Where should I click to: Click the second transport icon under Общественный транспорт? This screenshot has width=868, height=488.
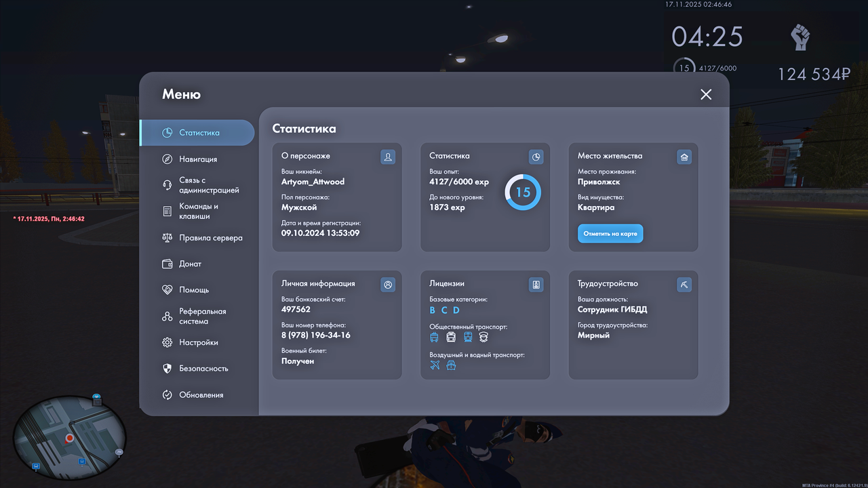click(451, 337)
